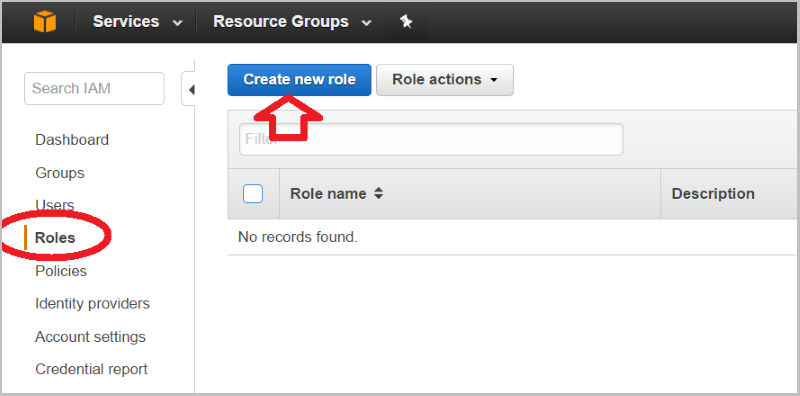Click the pushpin shortcut icon in top bar

[406, 22]
